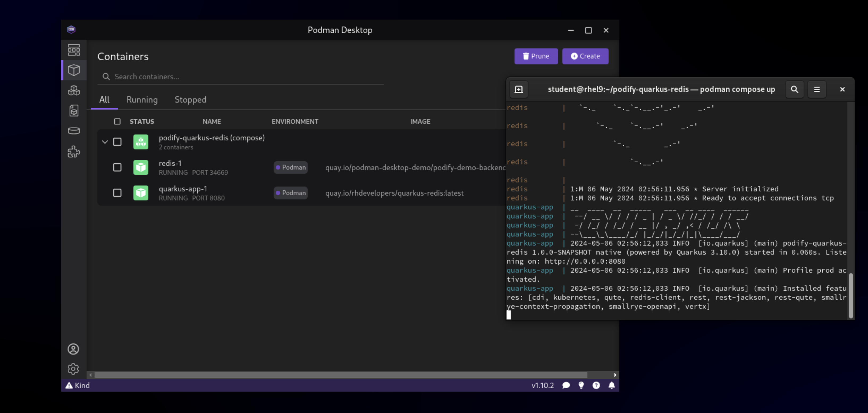Click the terminal vertical scrollbar thumb
Viewport: 868px width, 413px height.
tap(850, 296)
